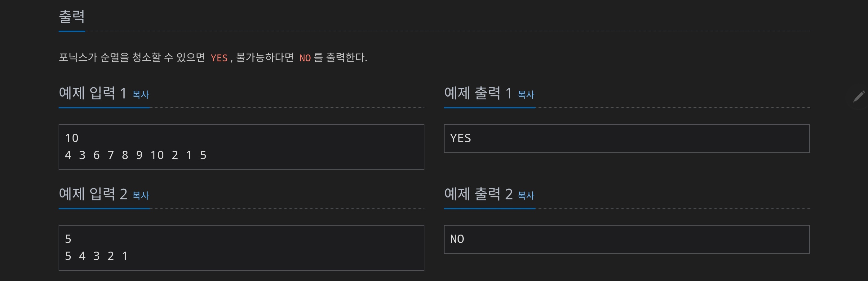Click the word 포닉스가 in the description
The width and height of the screenshot is (868, 281).
point(78,57)
